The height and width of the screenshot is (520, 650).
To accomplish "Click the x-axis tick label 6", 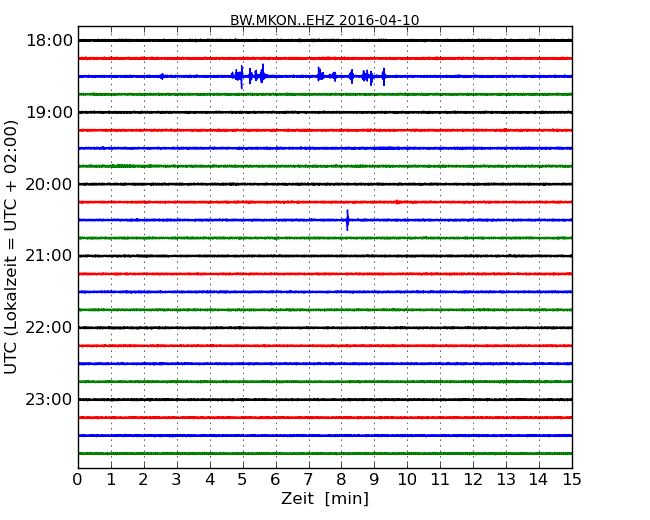I will coord(275,480).
